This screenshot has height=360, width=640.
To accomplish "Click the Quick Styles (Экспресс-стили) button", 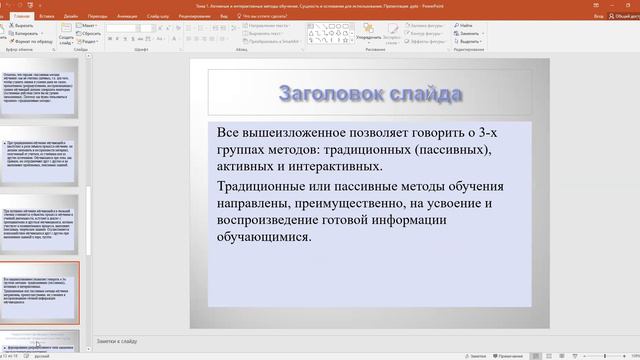I will [x=392, y=33].
